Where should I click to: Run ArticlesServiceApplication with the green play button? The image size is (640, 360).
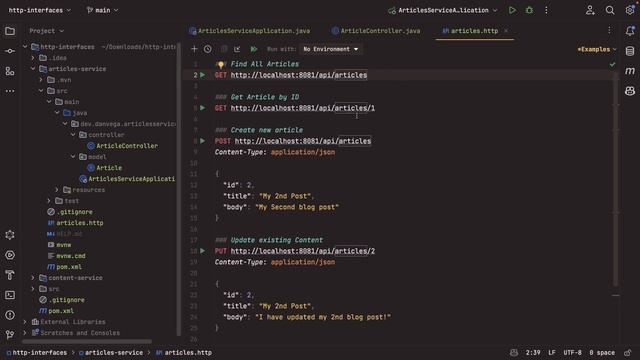512,10
